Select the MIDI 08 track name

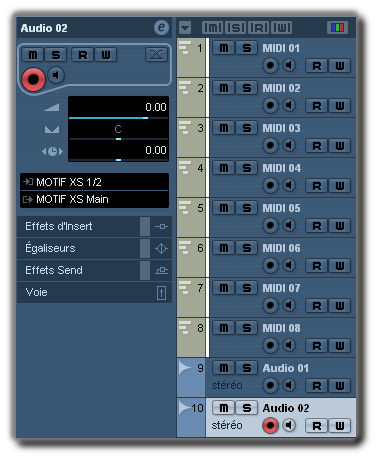281,328
